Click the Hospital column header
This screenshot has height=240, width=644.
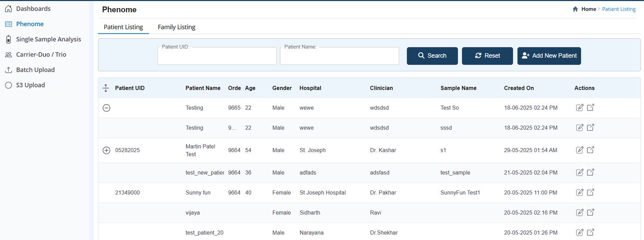[x=310, y=88]
